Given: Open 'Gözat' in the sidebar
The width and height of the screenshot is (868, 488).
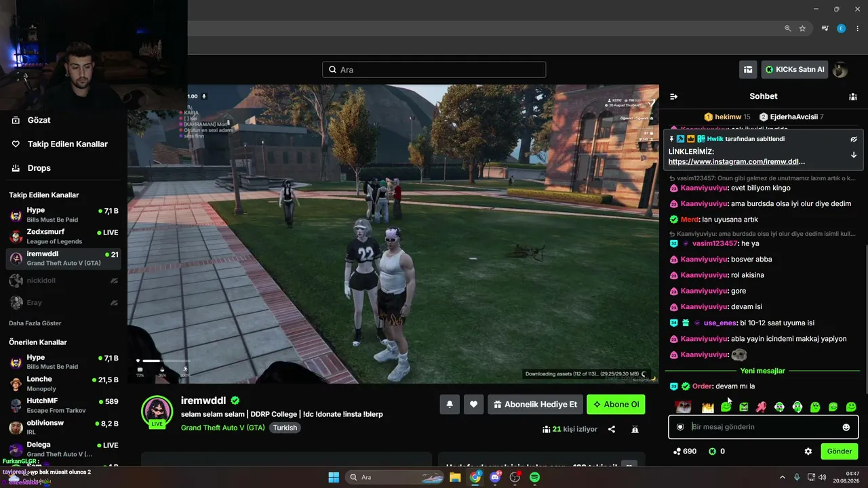Looking at the screenshot, I should [39, 120].
